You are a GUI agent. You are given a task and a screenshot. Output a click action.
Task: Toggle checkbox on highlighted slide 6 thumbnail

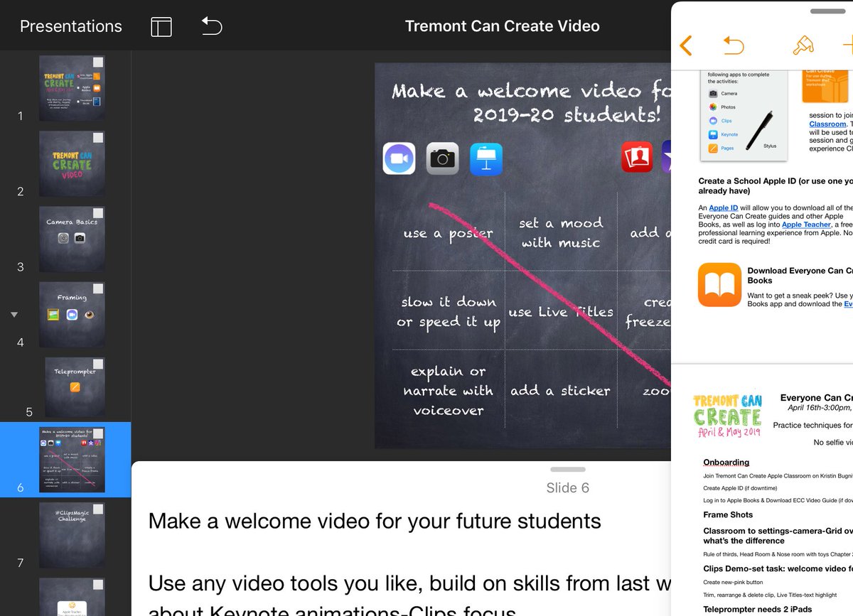coord(98,434)
